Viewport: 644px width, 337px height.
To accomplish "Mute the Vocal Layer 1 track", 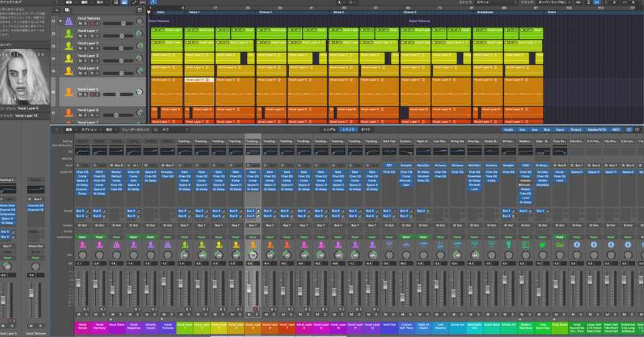I will click(x=80, y=36).
